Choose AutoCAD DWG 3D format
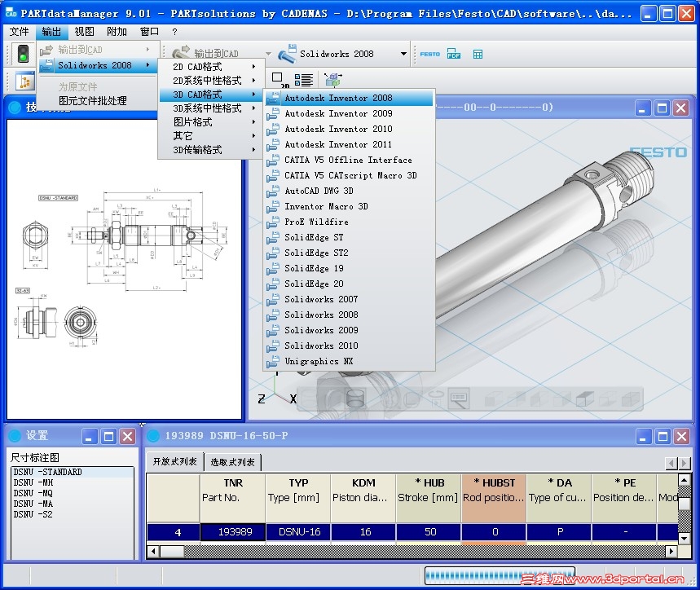This screenshot has width=700, height=590. [x=349, y=191]
